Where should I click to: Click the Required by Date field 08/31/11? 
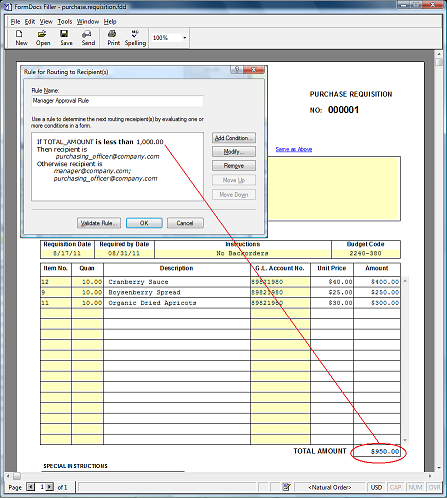pyautogui.click(x=124, y=254)
